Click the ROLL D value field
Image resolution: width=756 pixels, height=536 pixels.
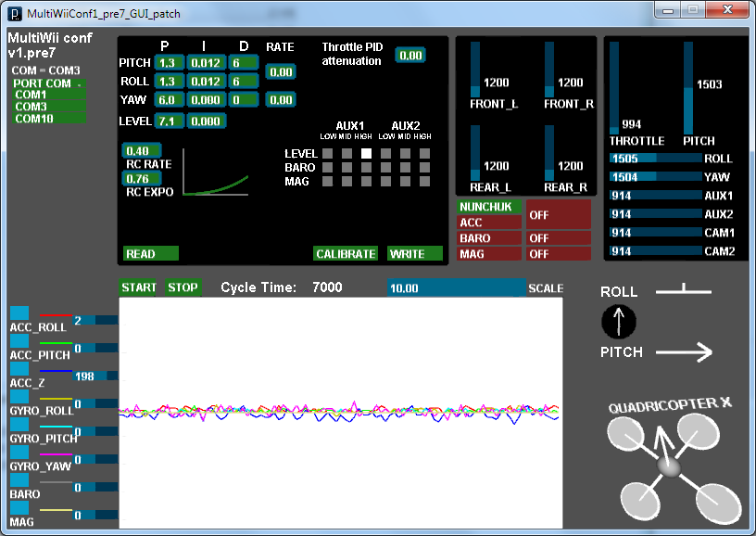pyautogui.click(x=244, y=81)
